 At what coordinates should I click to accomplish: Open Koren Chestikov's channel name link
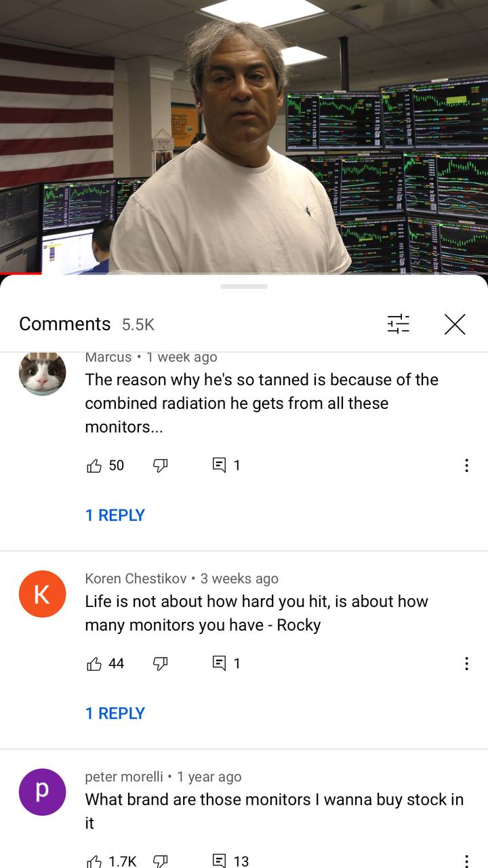click(x=136, y=578)
